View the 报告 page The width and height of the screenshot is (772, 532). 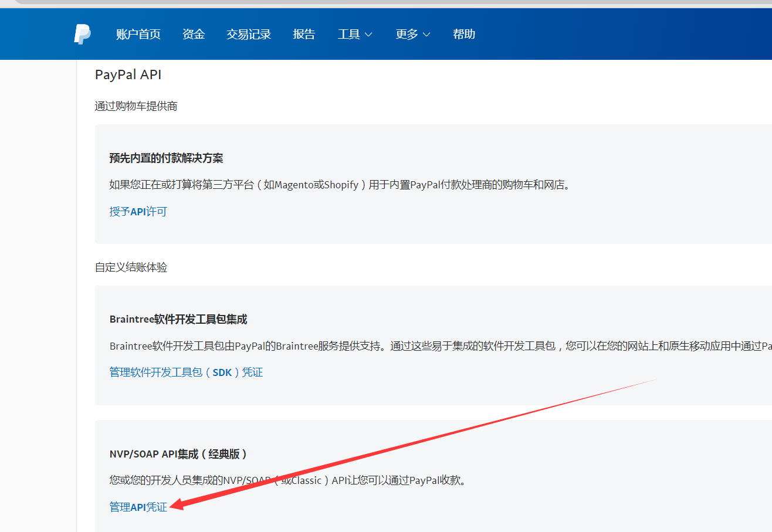click(304, 34)
